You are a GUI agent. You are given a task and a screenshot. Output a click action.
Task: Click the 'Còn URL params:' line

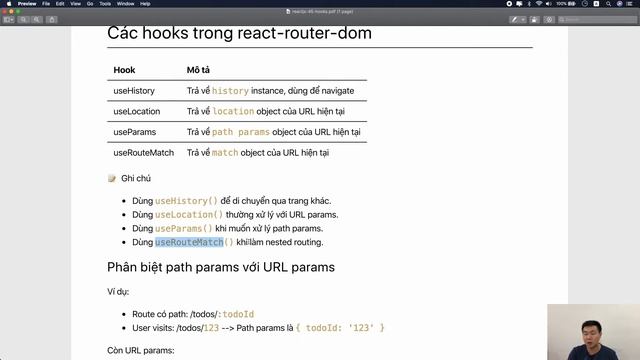coord(141,351)
